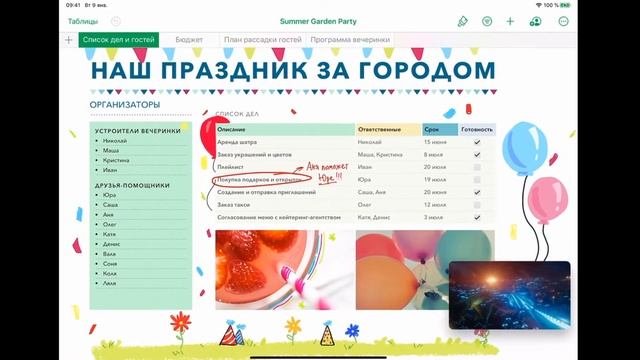Select the Готовность column header
640x360 pixels.
(477, 129)
